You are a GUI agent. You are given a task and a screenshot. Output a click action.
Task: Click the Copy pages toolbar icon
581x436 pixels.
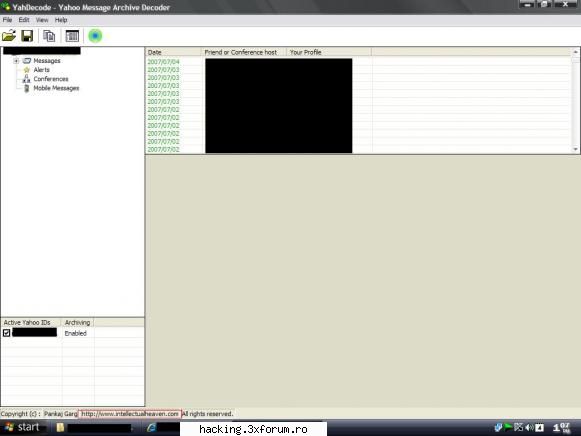[49, 36]
